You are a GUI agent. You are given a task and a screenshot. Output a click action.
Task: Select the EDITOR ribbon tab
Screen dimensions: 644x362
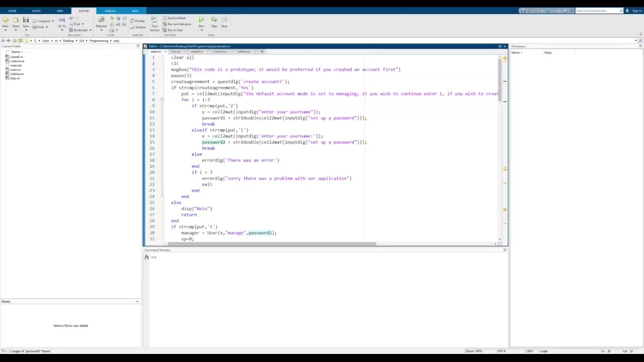84,11
